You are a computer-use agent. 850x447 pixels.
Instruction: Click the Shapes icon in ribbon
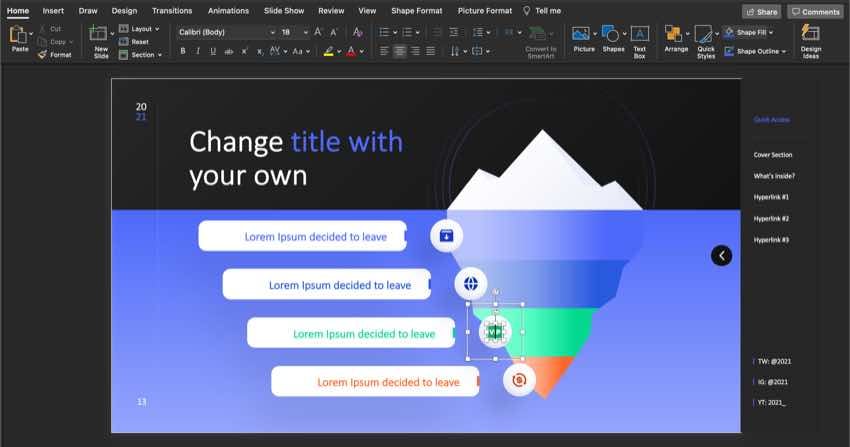(612, 36)
